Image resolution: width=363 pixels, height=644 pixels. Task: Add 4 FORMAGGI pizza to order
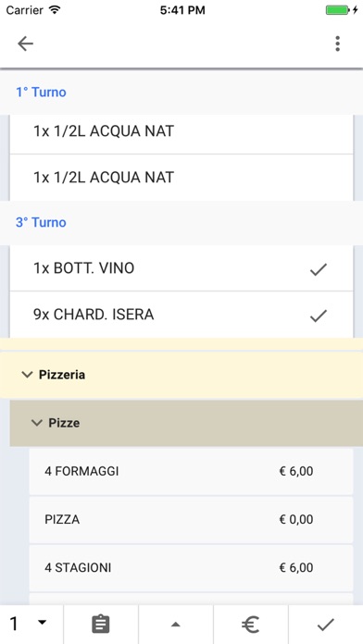[191, 471]
